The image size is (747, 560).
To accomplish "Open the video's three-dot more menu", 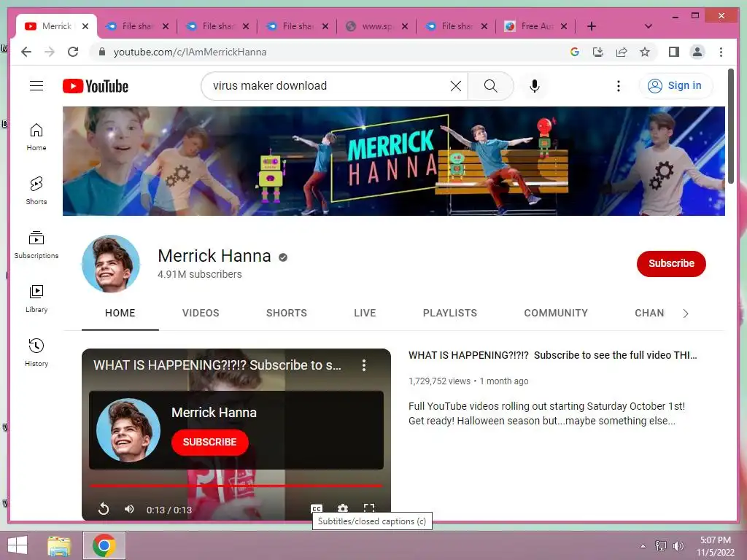I will (364, 365).
